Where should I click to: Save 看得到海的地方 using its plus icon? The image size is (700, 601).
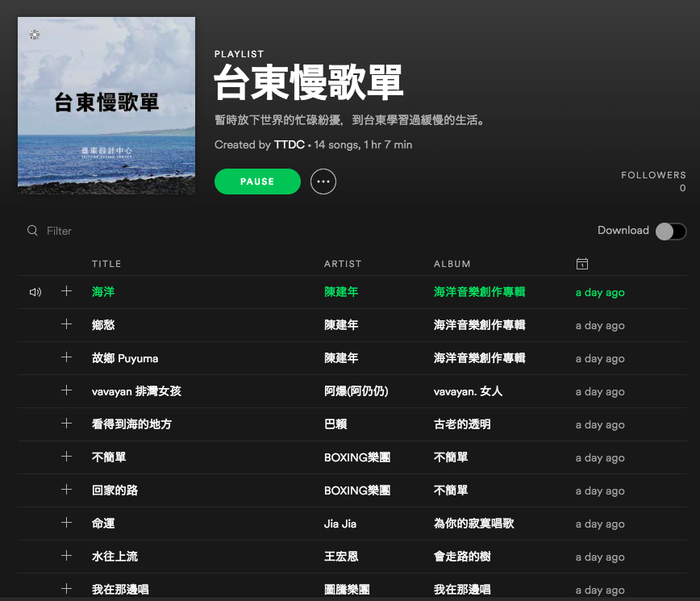tap(66, 424)
